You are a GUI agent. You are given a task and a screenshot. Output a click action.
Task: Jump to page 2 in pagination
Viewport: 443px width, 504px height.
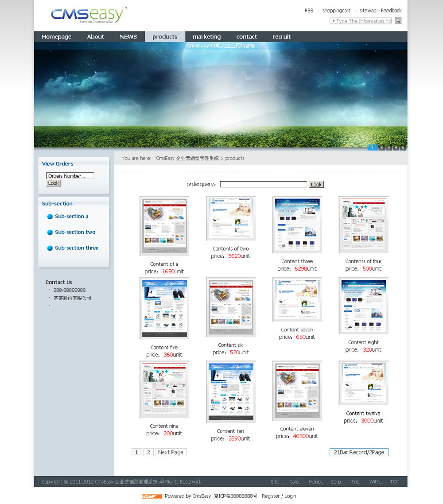(148, 452)
